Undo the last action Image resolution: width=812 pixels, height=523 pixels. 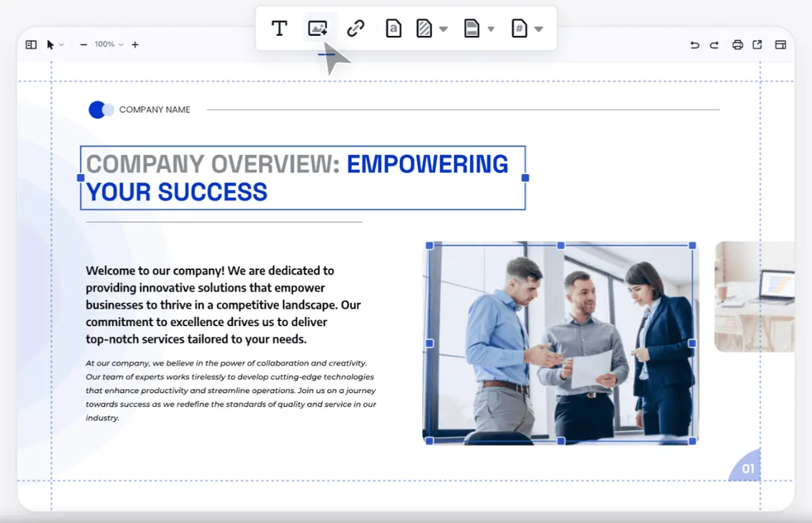click(x=694, y=45)
